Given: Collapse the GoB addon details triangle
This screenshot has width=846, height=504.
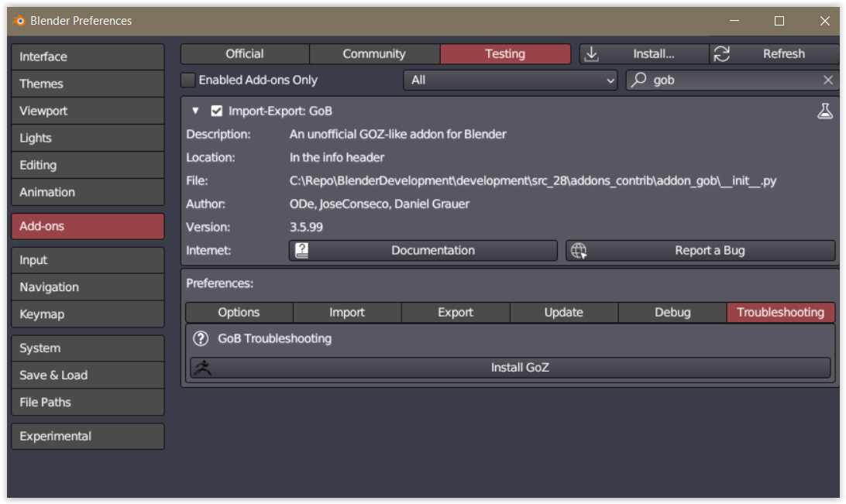Looking at the screenshot, I should point(195,111).
